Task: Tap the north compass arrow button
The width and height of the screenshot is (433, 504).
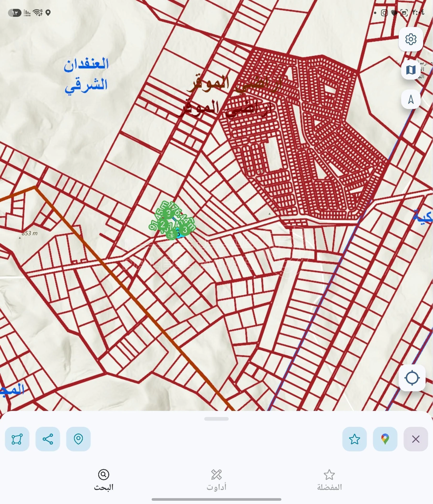Action: [411, 99]
